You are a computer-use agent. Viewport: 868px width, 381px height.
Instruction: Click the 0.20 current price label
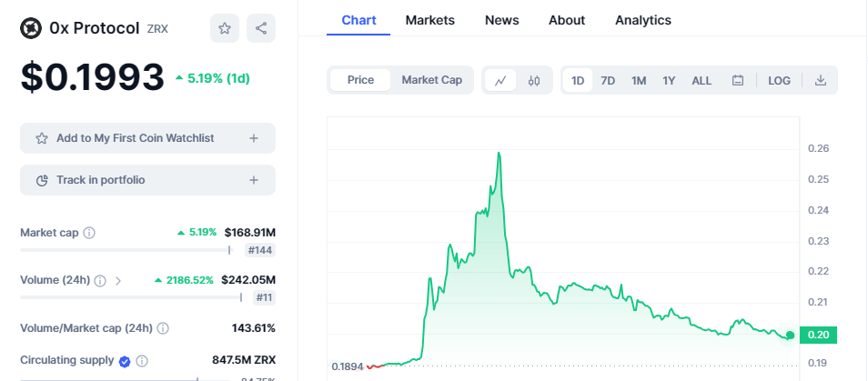pyautogui.click(x=818, y=336)
